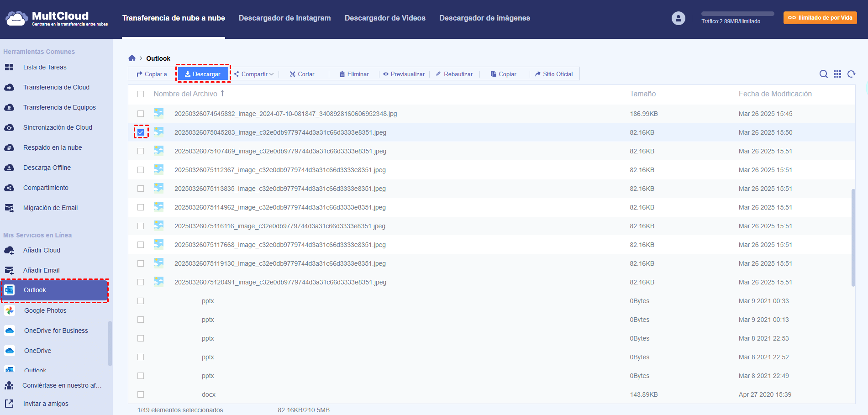Image resolution: width=868 pixels, height=415 pixels.
Task: Open Descargador de Instagram tab
Action: coord(284,18)
